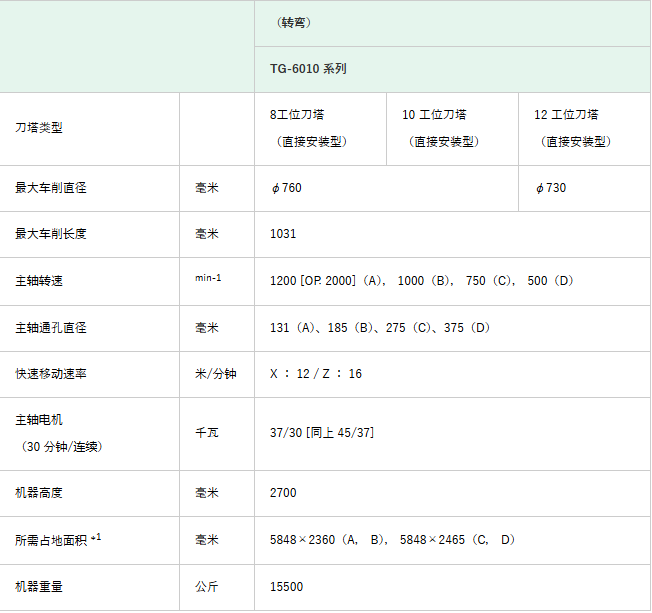Select the 37/30 [同上 45/37] motor value

(x=321, y=433)
